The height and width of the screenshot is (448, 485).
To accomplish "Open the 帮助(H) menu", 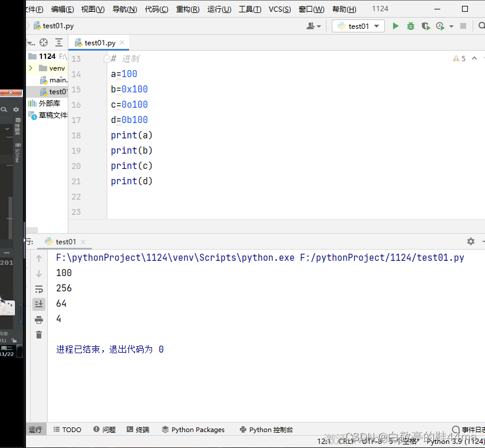I will point(344,9).
